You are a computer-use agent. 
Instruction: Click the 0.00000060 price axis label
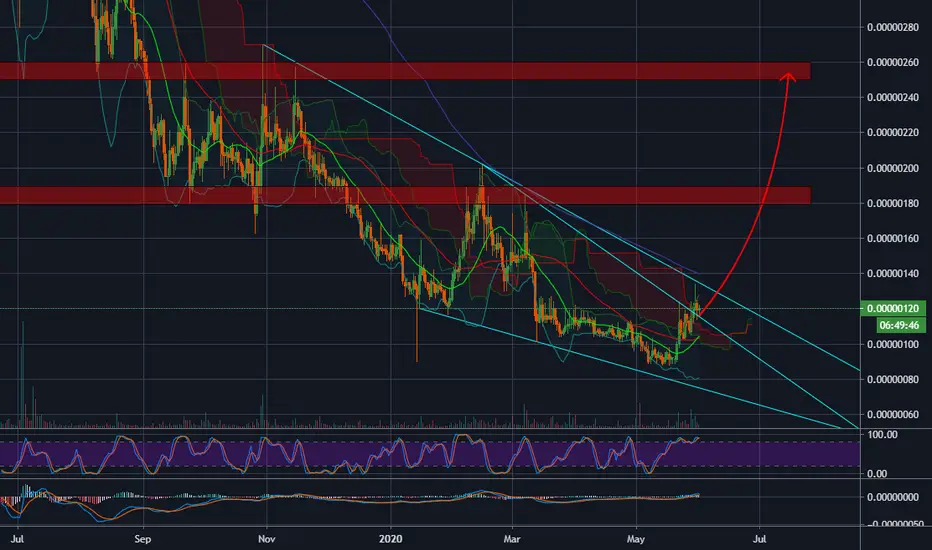point(892,414)
